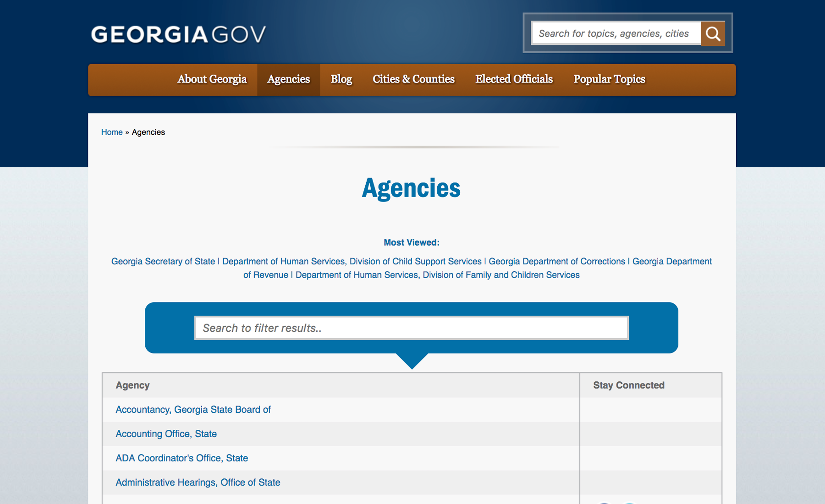825x504 pixels.
Task: Navigate to Cities & Counties
Action: (x=413, y=79)
